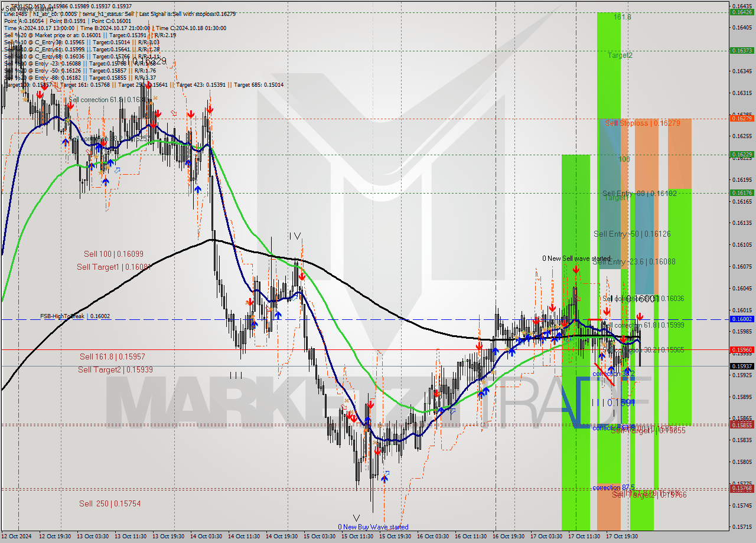Click the green 0.16176 price tag
The width and height of the screenshot is (756, 543).
(x=741, y=192)
